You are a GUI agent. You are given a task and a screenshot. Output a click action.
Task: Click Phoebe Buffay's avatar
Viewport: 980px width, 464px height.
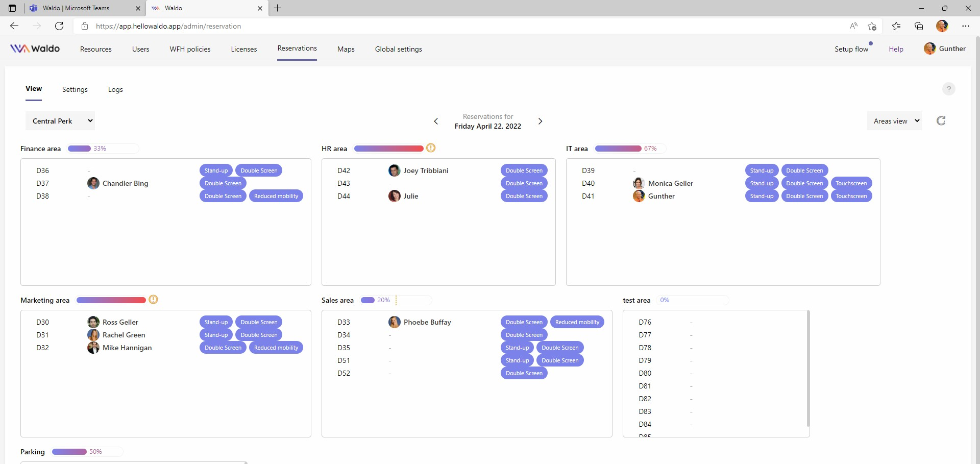[395, 322]
